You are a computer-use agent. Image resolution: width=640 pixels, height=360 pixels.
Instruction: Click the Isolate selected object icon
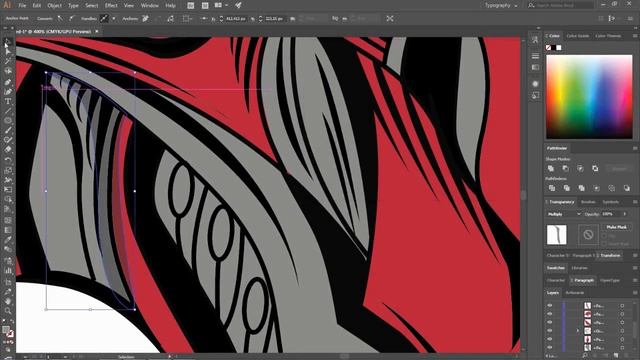click(390, 19)
